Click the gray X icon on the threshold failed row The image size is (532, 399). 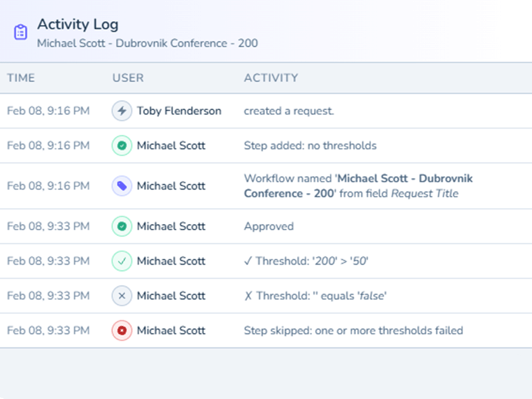click(121, 296)
